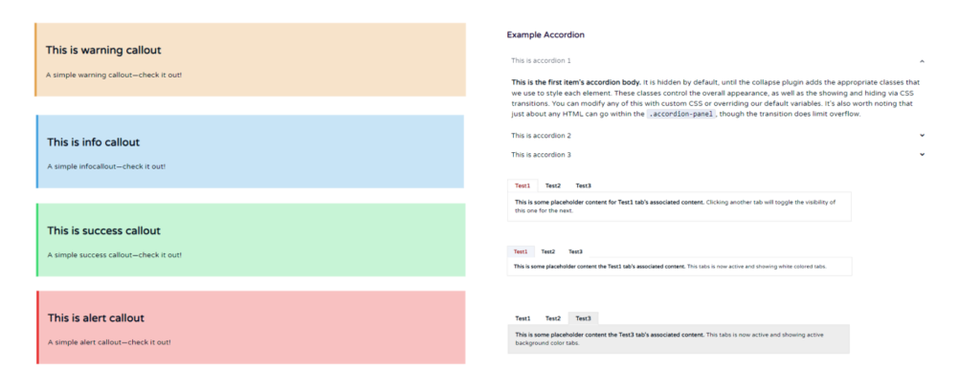The width and height of the screenshot is (980, 392).
Task: Click the green success callout box
Action: click(250, 240)
